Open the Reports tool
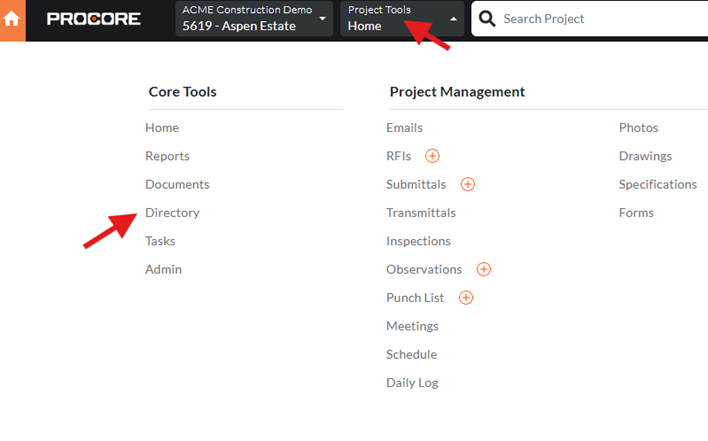Image resolution: width=708 pixels, height=441 pixels. tap(168, 156)
